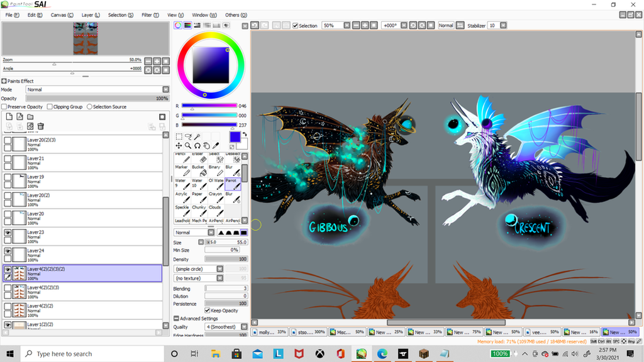Toggle Preserve Opacity checkbox
The image size is (644, 362).
click(4, 107)
